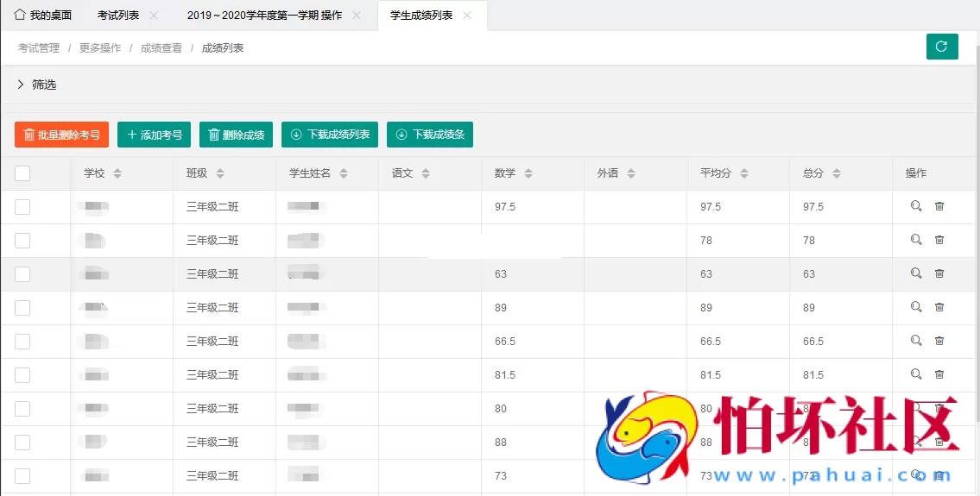Click the home icon in 我的桌面 tab
This screenshot has width=980, height=496.
(x=20, y=15)
